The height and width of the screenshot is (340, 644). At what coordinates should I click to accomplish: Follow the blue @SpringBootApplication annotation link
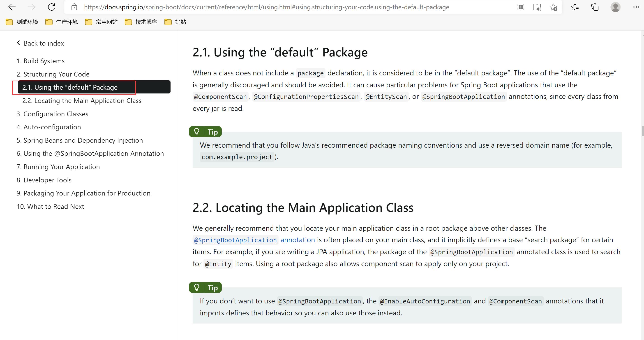pos(254,240)
